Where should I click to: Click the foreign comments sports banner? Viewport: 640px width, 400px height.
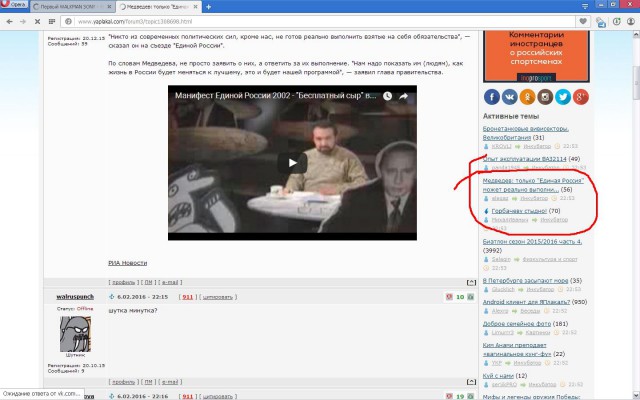point(536,56)
